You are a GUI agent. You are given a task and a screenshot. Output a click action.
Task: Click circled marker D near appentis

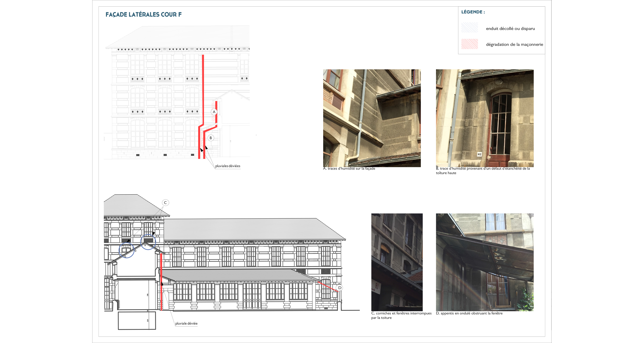tap(340, 288)
